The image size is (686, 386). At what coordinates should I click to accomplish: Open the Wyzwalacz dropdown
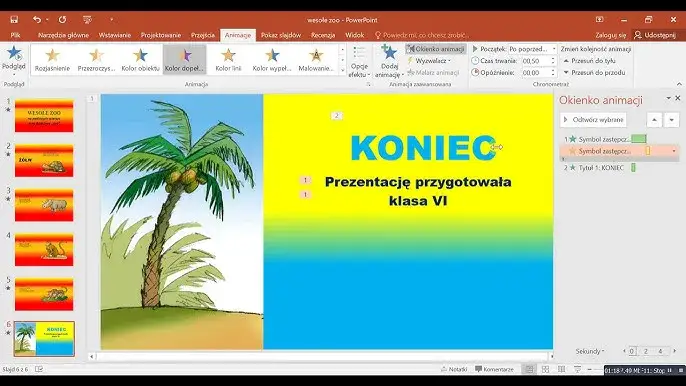point(429,61)
